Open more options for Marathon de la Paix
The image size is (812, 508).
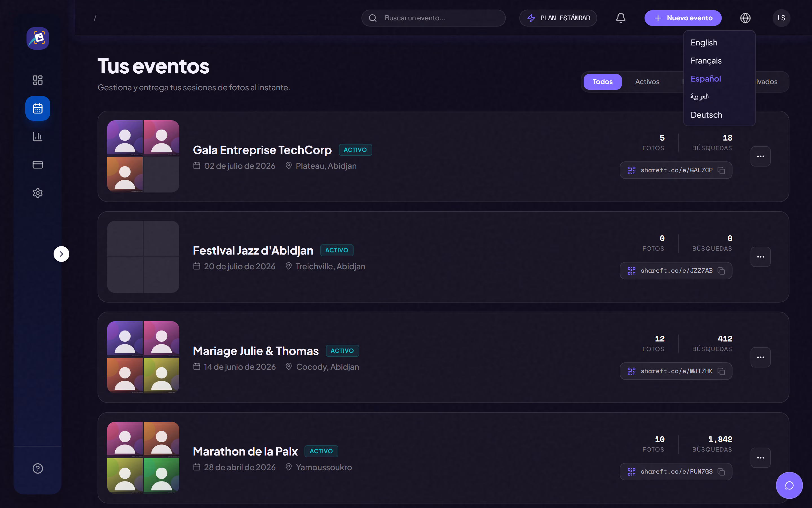pyautogui.click(x=760, y=457)
